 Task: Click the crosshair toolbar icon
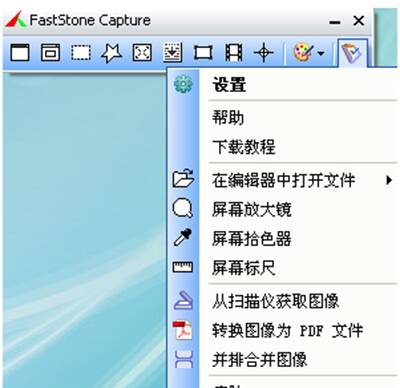pos(264,52)
